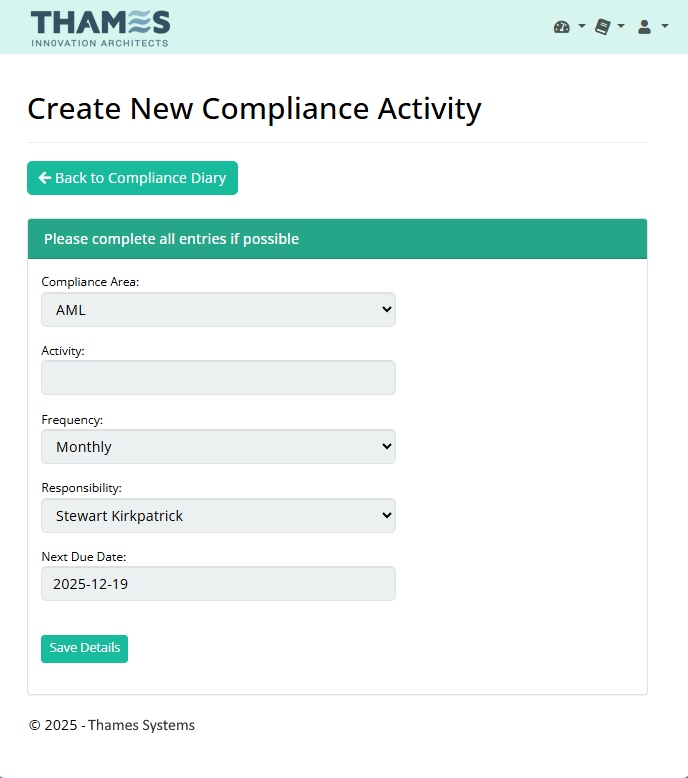
Task: Click the Responsibility field label
Action: coord(81,488)
